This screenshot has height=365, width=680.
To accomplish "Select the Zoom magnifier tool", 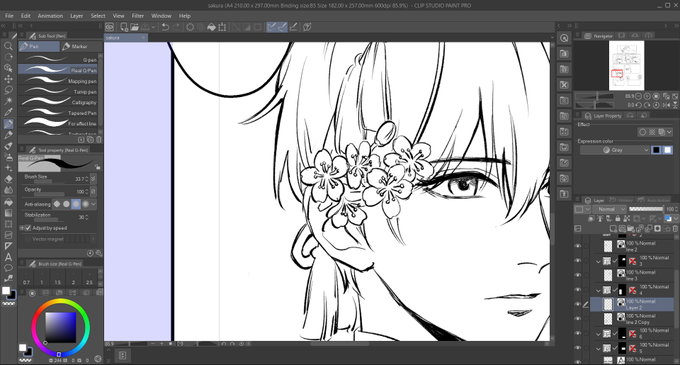I will pyautogui.click(x=8, y=46).
